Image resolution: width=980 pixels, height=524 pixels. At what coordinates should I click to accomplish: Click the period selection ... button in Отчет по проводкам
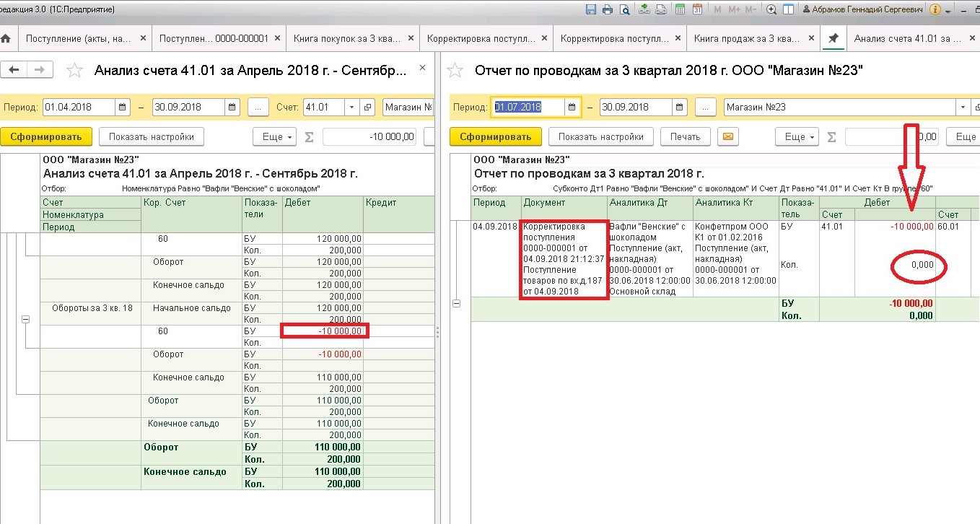(x=707, y=107)
